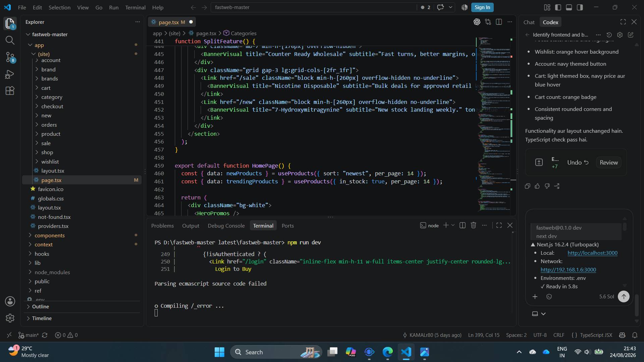Open Source Control view with 8 changes
The image size is (644, 362).
[10, 57]
